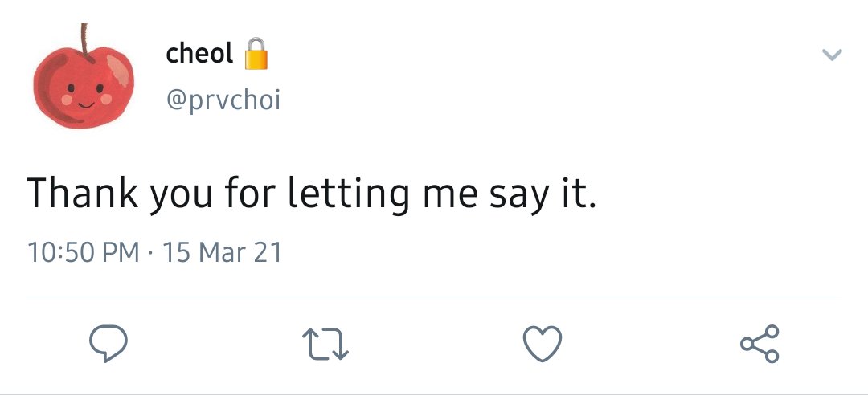Open the share icon on the right
This screenshot has height=408, width=868.
coord(760,344)
